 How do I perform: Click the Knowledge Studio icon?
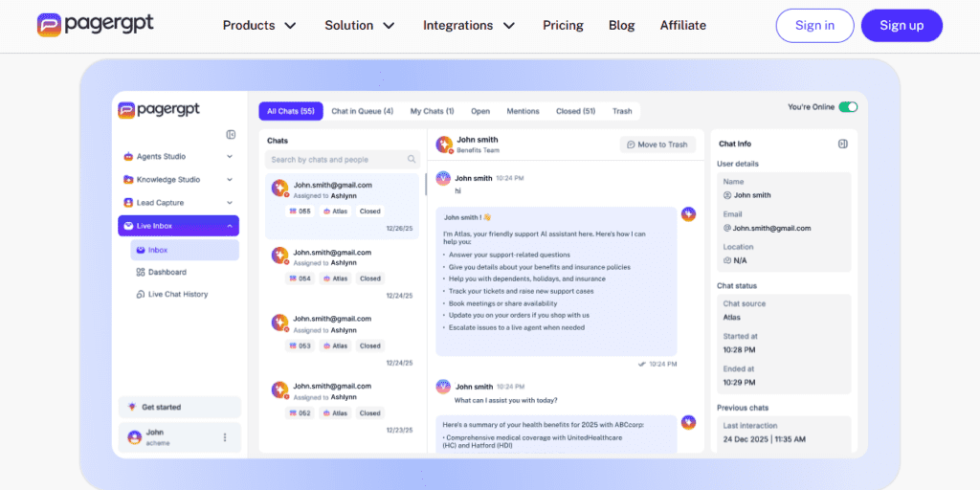[128, 179]
